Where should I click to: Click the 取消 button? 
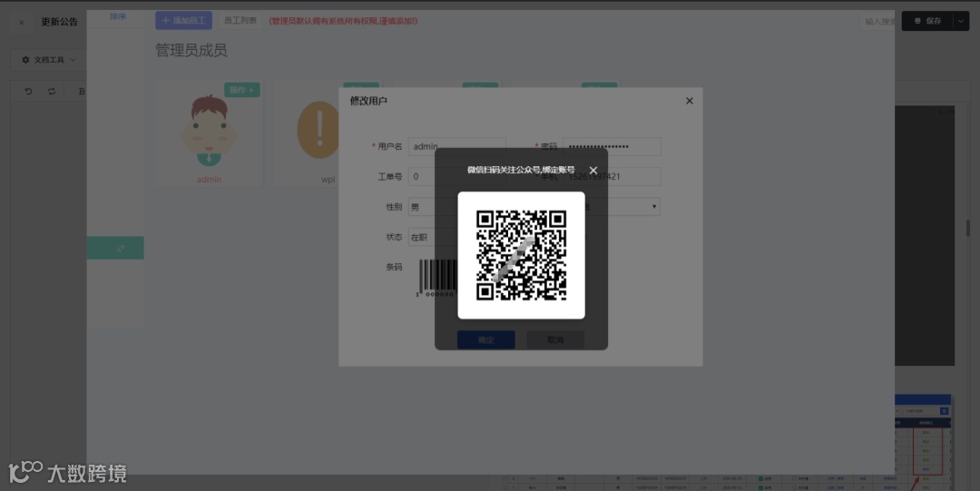click(x=555, y=339)
